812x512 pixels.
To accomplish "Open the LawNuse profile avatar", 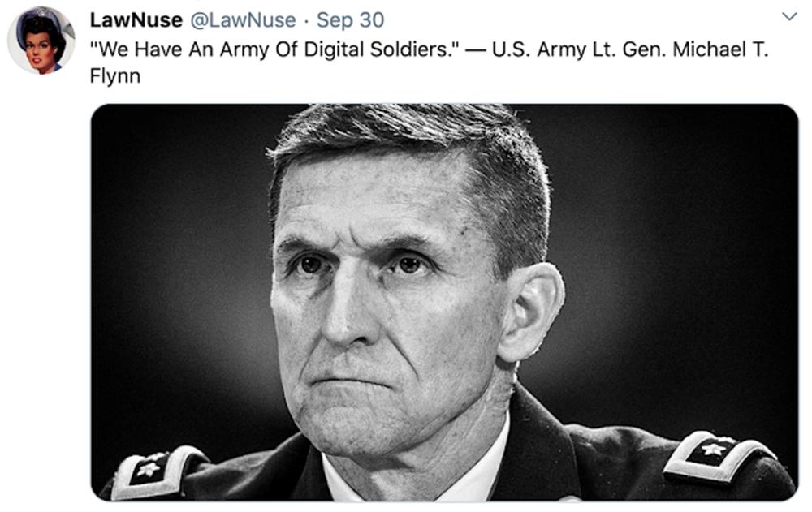I will [x=41, y=40].
